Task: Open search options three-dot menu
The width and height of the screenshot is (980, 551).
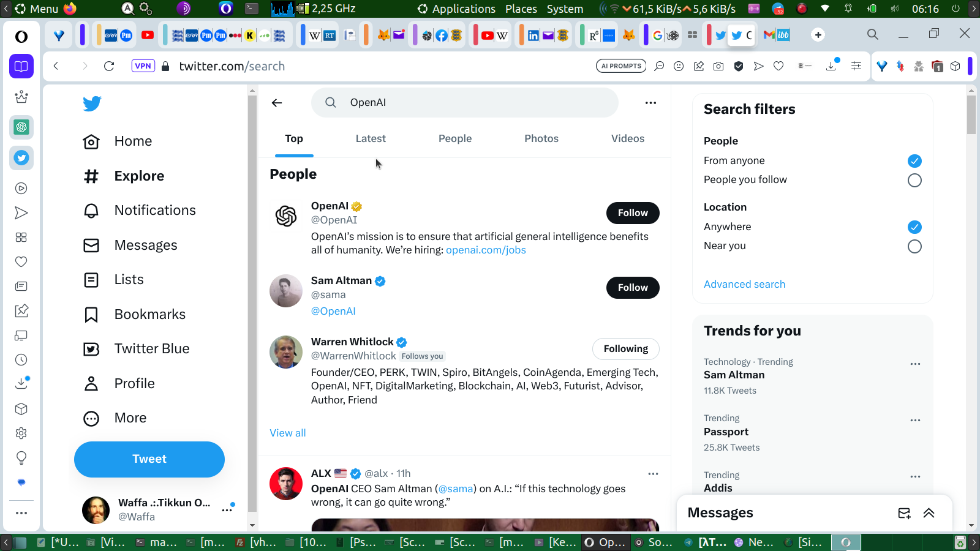Action: click(x=650, y=103)
